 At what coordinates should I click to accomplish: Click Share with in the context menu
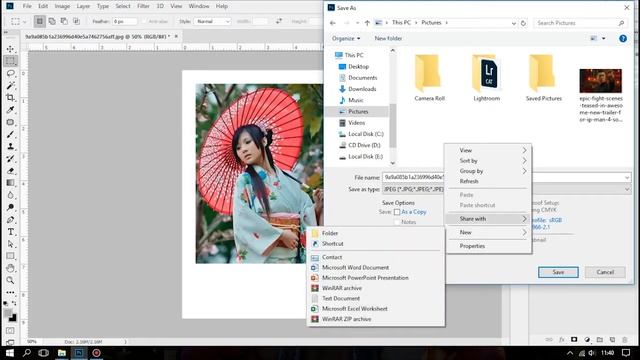(488, 219)
